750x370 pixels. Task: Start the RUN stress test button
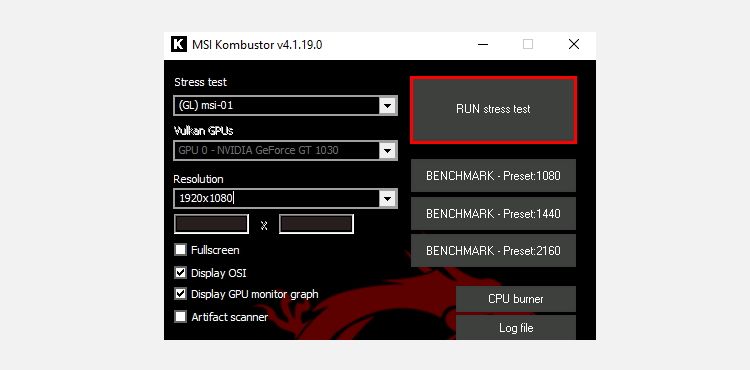(493, 109)
